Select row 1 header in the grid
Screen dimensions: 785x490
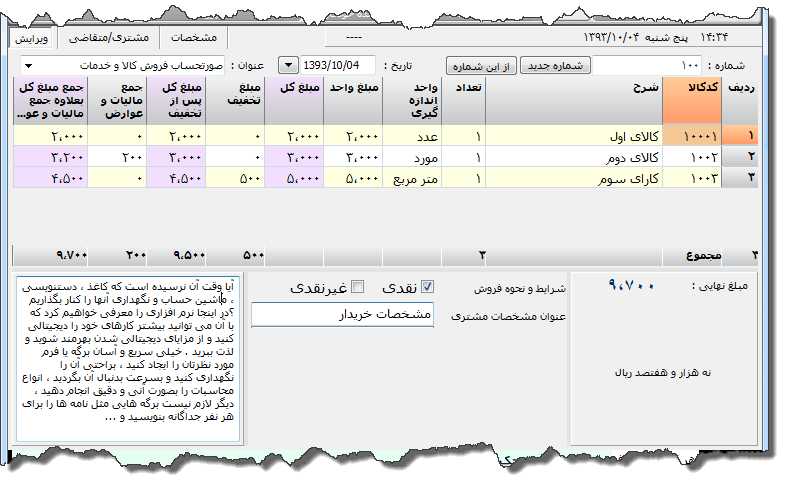(739, 135)
